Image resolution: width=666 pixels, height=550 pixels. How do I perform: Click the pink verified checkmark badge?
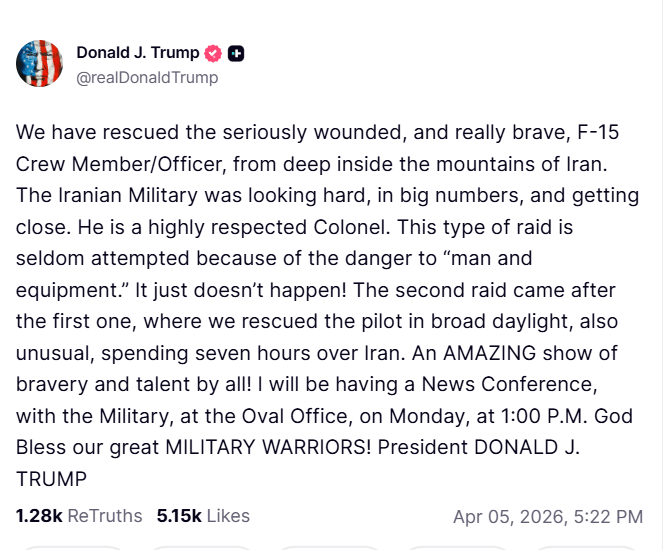213,54
